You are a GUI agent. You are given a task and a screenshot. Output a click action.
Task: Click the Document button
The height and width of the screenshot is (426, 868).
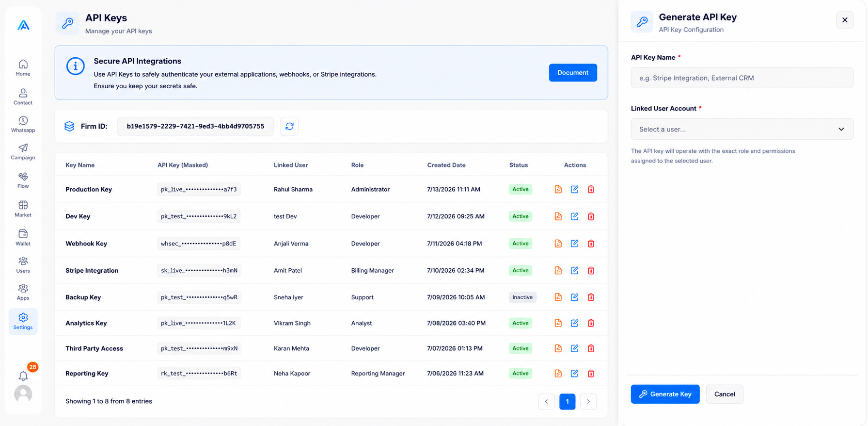(x=572, y=73)
